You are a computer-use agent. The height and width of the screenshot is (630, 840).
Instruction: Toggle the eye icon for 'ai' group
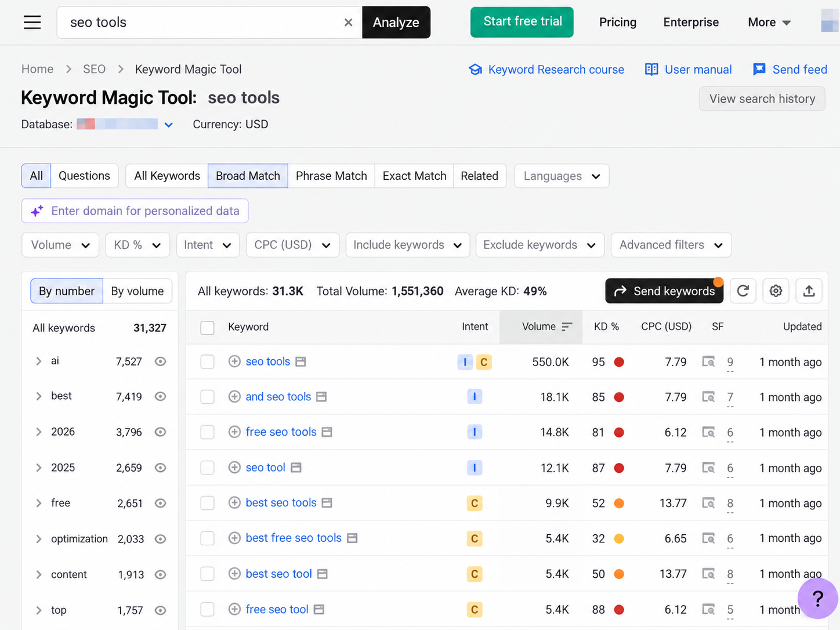point(161,361)
